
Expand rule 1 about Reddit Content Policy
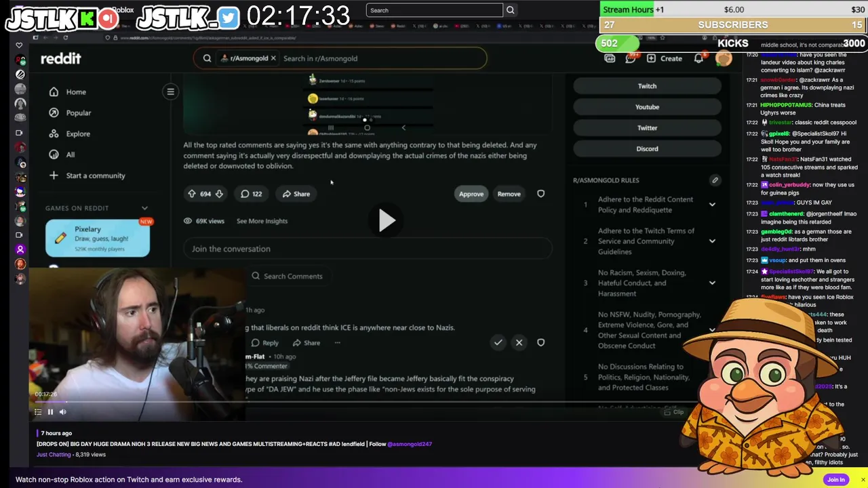click(712, 205)
